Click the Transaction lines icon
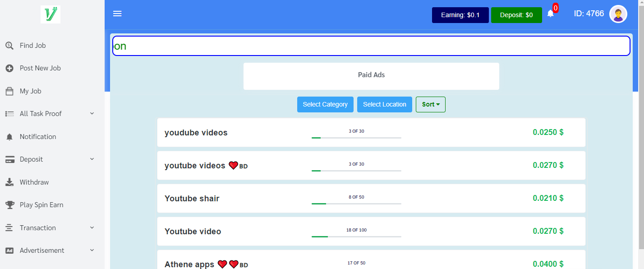 9,228
